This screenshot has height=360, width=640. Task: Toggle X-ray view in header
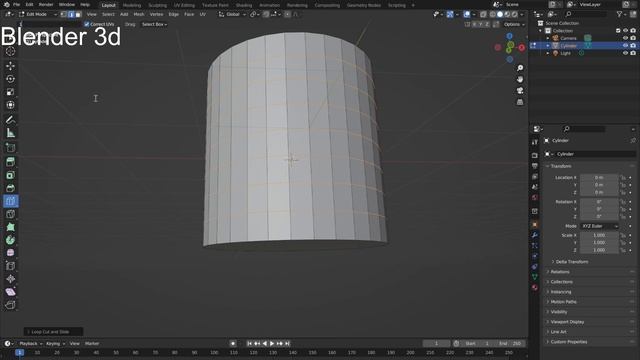coord(483,14)
